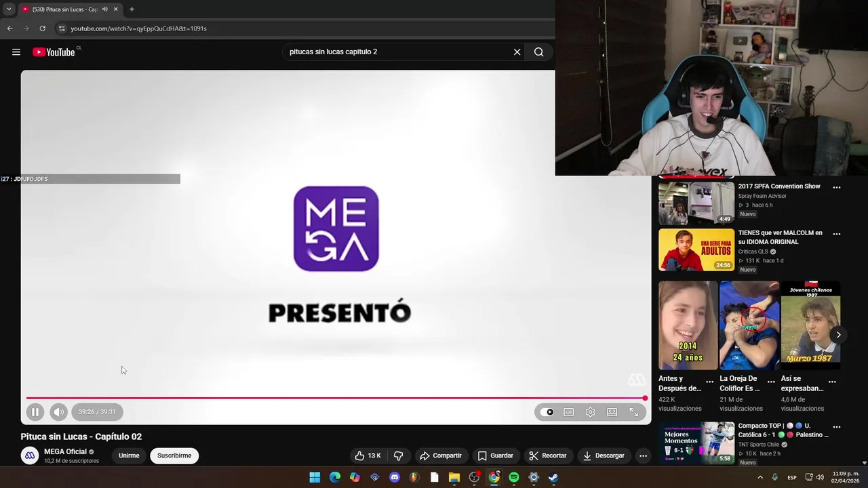Click the Compartir share button
868x488 pixels.
441,455
